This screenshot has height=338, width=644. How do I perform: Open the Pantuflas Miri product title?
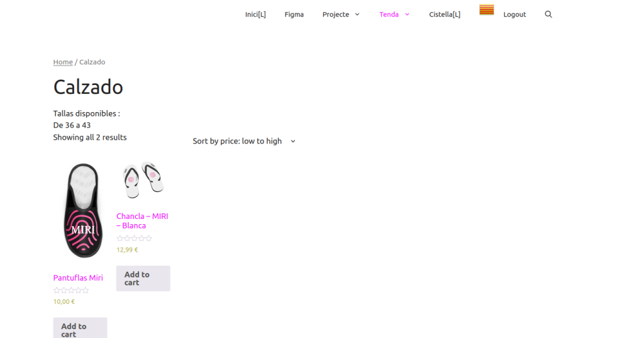[78, 278]
